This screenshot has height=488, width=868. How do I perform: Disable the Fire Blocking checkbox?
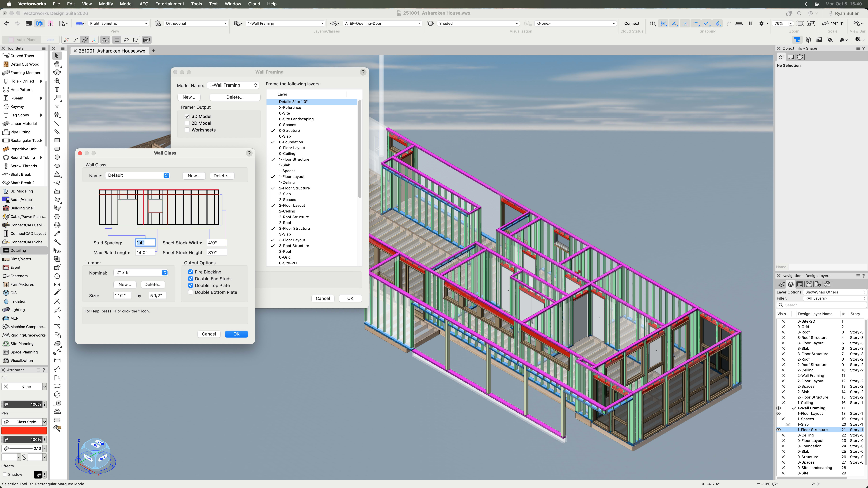click(190, 272)
